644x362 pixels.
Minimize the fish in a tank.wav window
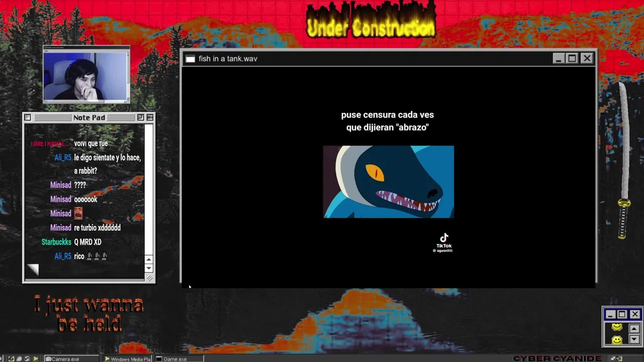558,58
